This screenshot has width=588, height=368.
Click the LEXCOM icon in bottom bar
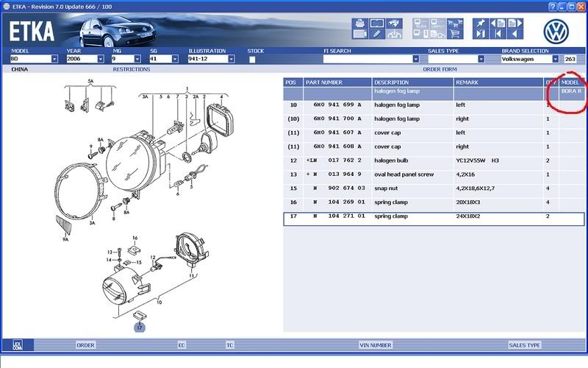pyautogui.click(x=17, y=344)
